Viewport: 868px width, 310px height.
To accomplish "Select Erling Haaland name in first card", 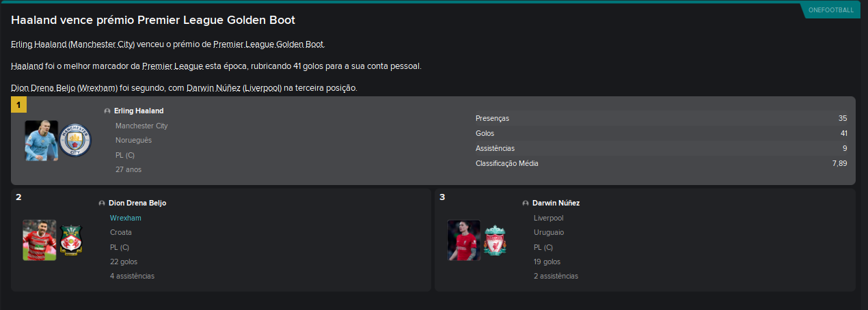I will click(x=139, y=111).
